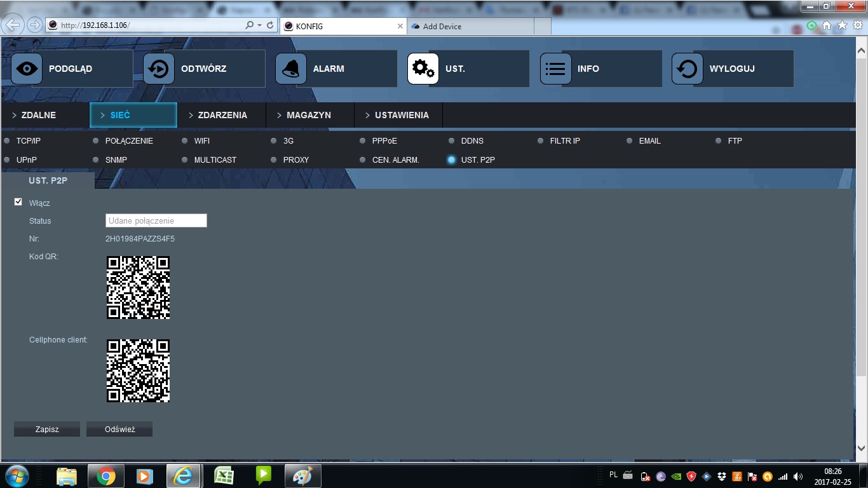Open a new blank browser tab

(x=542, y=26)
